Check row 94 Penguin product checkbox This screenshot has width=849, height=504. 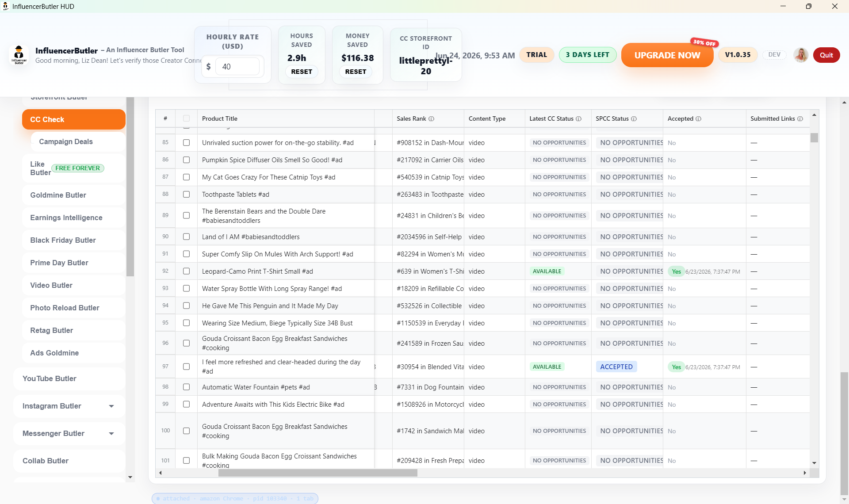click(186, 306)
